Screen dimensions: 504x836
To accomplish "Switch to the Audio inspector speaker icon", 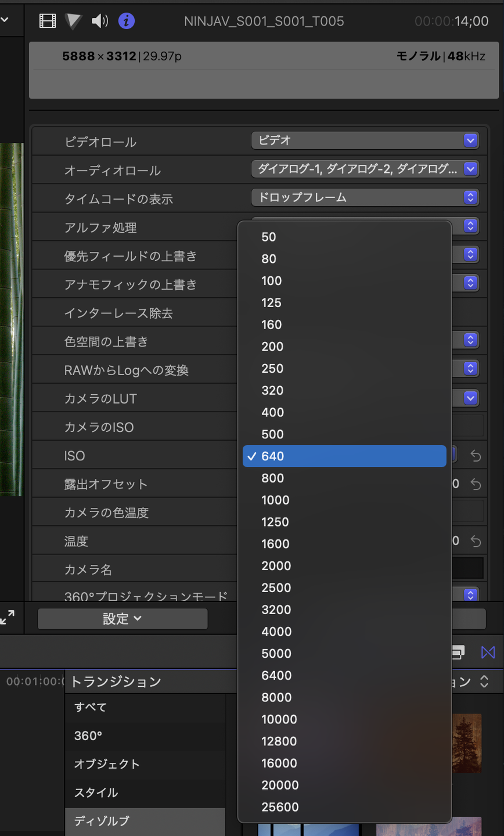I will click(100, 21).
